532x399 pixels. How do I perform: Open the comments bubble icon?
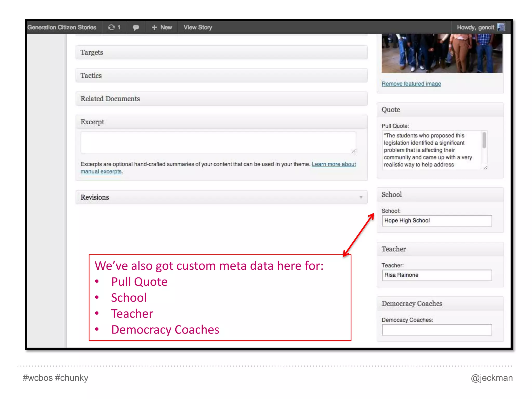pos(136,27)
